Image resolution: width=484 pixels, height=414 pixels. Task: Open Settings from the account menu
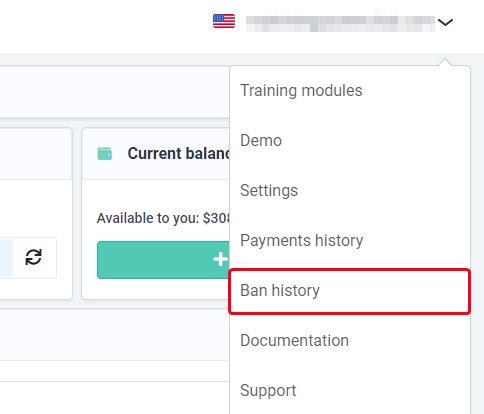pos(350,190)
